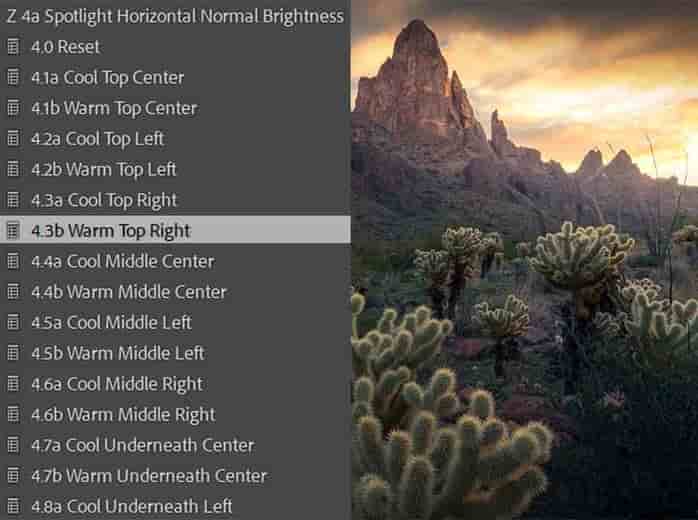
Task: Click the preset icon beside 4.7b Warm Underneath Center
Action: coord(13,475)
